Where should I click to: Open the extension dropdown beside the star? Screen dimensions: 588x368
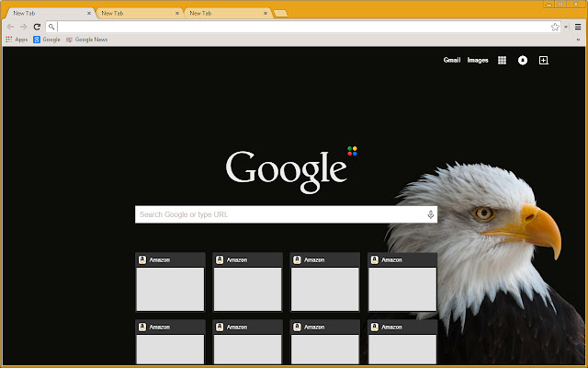566,27
